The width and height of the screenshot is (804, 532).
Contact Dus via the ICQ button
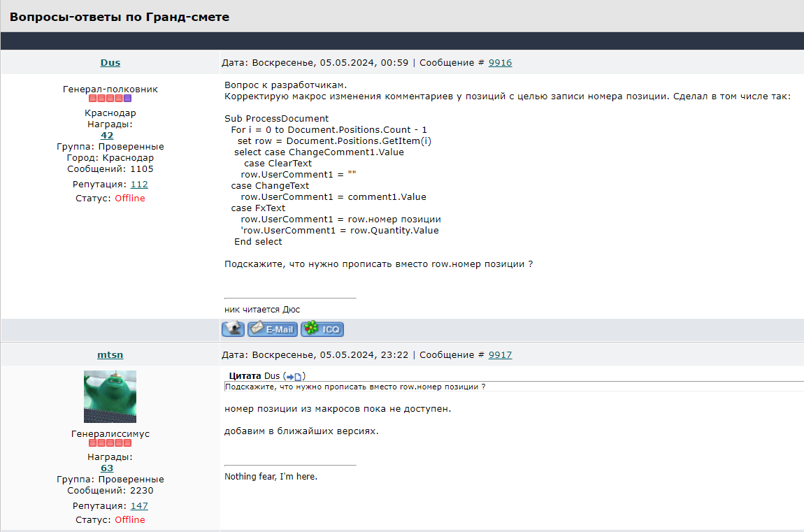pos(322,329)
